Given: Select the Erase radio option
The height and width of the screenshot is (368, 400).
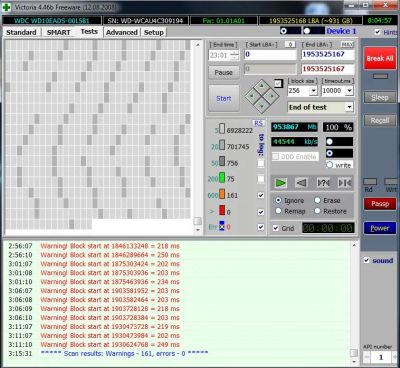Looking at the screenshot, I should tap(317, 200).
